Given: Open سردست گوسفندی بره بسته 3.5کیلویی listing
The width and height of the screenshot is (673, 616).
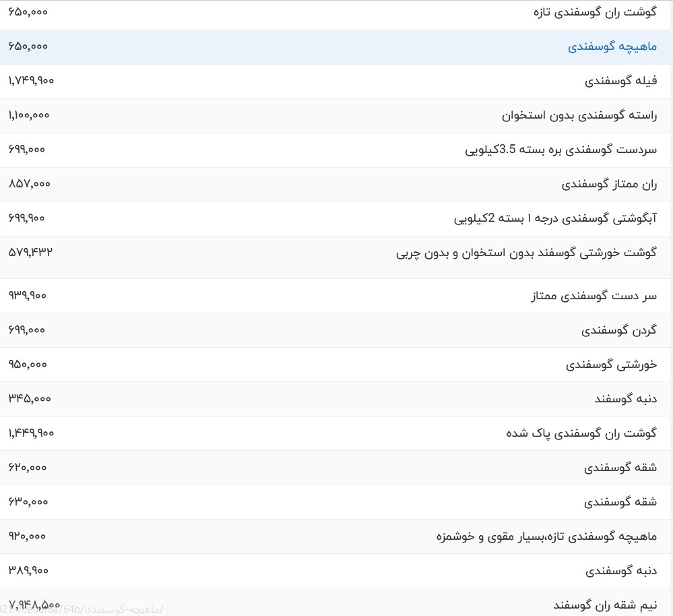Looking at the screenshot, I should coord(562,150).
